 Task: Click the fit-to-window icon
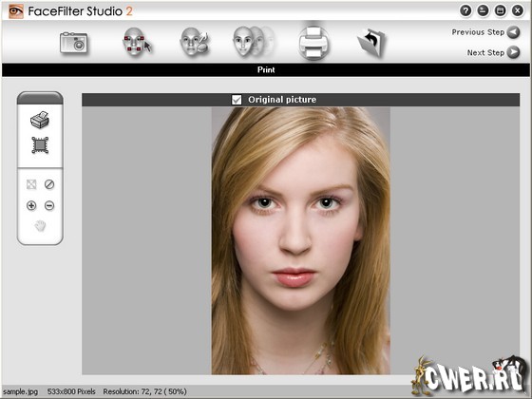click(31, 184)
